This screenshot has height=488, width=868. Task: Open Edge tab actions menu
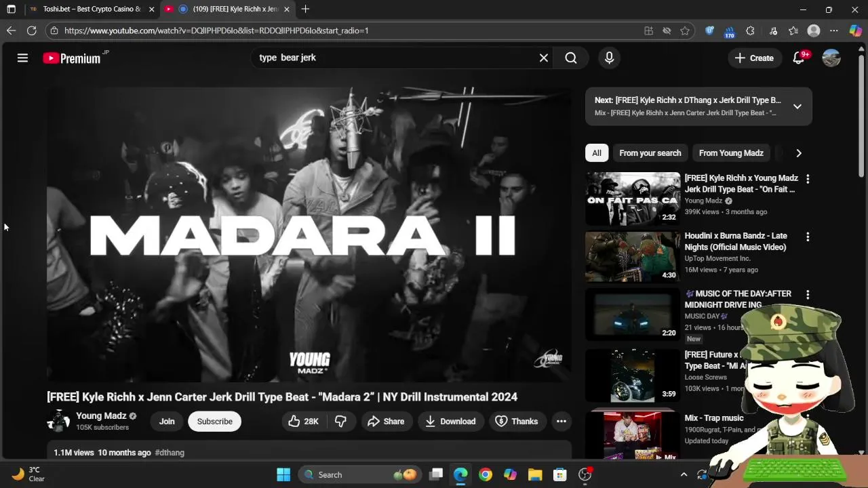point(11,9)
